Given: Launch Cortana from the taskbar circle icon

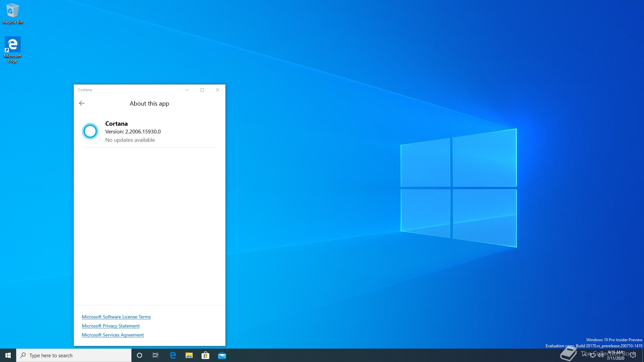Looking at the screenshot, I should coord(140,355).
